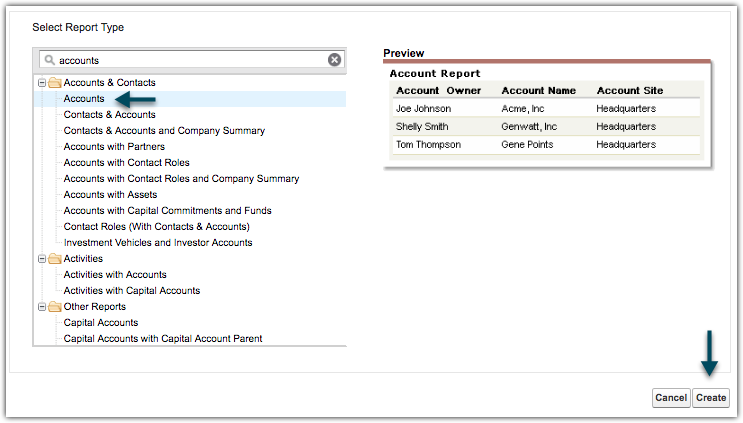The width and height of the screenshot is (743, 423).
Task: Click the report type search box
Action: point(191,60)
